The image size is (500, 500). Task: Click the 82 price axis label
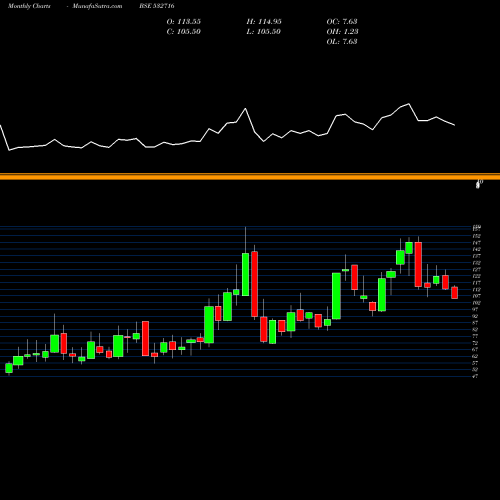tap(476, 329)
